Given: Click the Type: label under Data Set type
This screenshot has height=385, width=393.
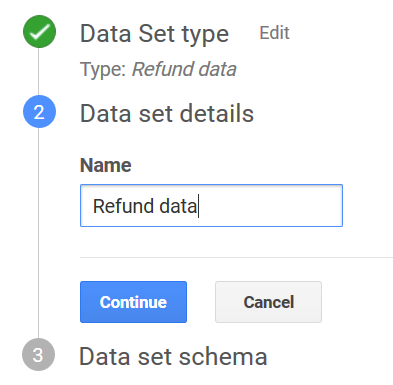Looking at the screenshot, I should click(x=103, y=70).
